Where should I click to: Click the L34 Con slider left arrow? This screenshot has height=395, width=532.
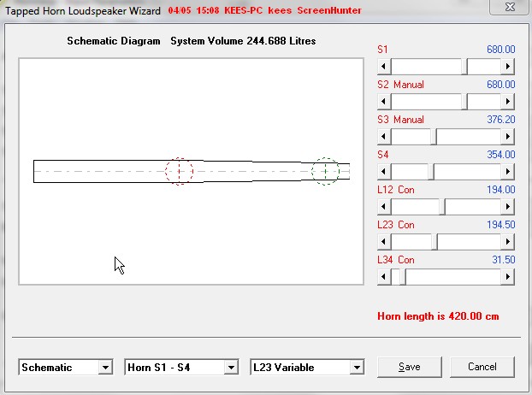(x=384, y=277)
